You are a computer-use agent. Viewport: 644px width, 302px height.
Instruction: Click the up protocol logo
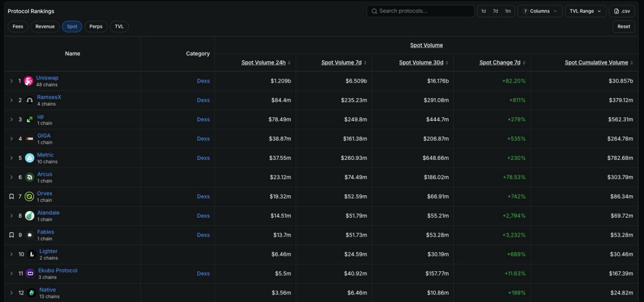pos(29,120)
